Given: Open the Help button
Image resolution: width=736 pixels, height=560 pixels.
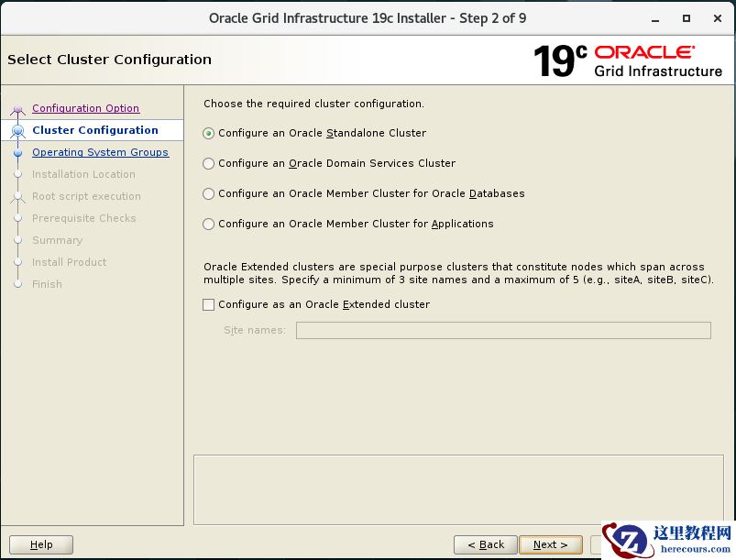Looking at the screenshot, I should pos(41,544).
